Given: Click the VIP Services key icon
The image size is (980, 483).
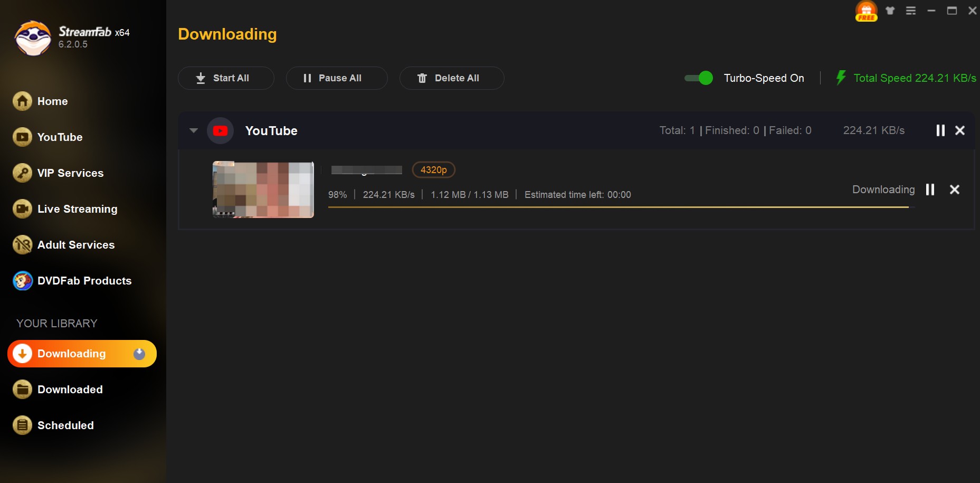Looking at the screenshot, I should pyautogui.click(x=22, y=173).
